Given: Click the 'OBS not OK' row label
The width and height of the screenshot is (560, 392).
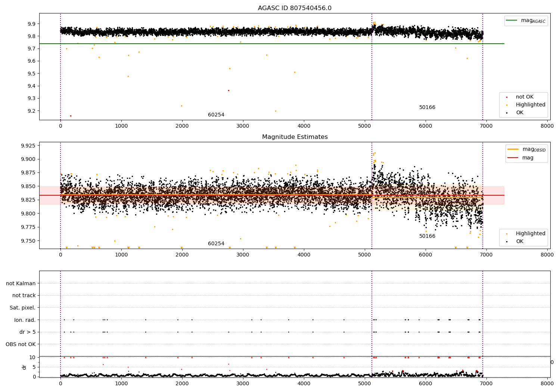Looking at the screenshot, I should pos(21,344).
